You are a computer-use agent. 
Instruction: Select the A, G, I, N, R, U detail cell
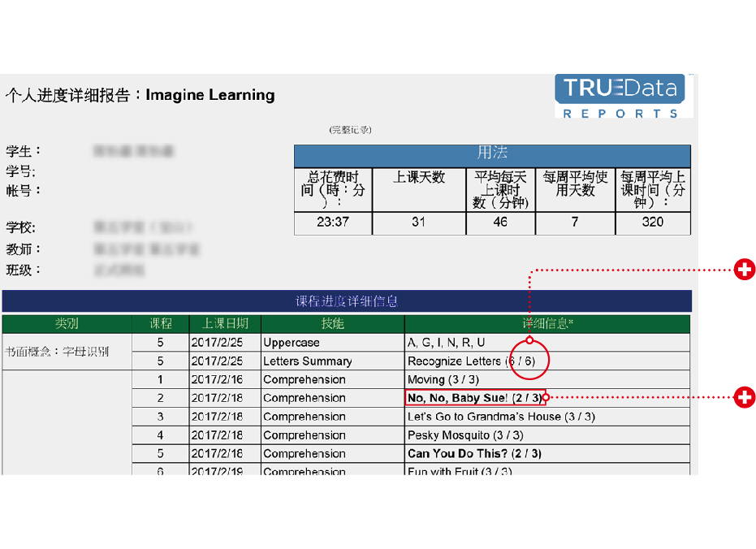tap(547, 343)
